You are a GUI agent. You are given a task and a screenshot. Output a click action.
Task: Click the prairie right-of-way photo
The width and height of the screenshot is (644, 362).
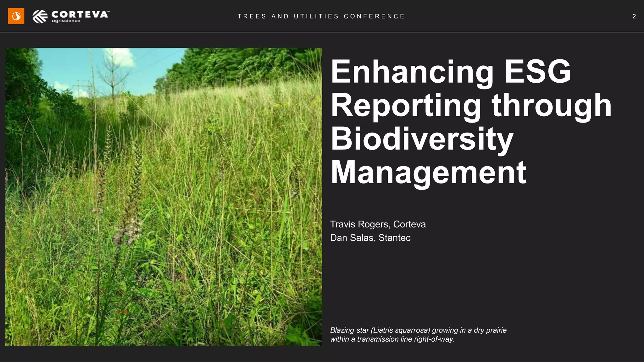[x=164, y=197]
